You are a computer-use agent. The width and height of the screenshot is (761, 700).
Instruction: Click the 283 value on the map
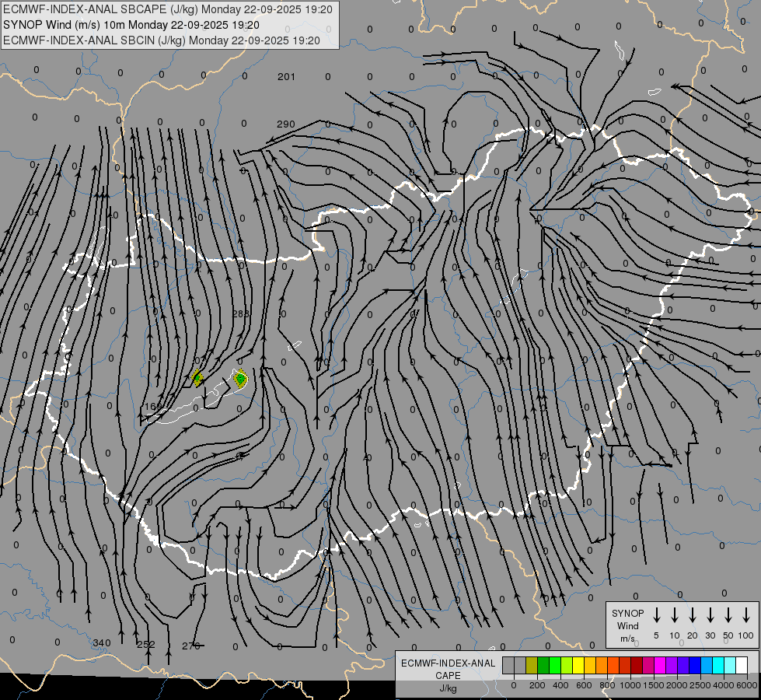[241, 313]
